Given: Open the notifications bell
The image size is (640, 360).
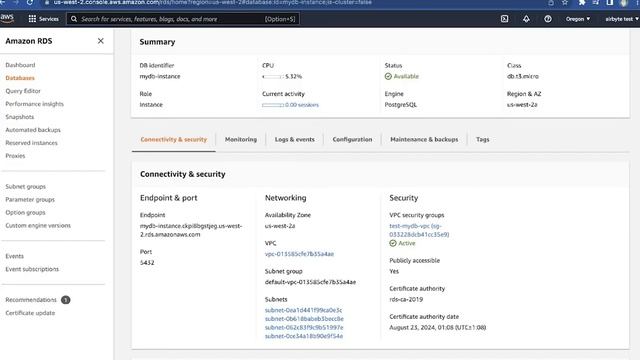Looking at the screenshot, I should pyautogui.click(x=526, y=19).
